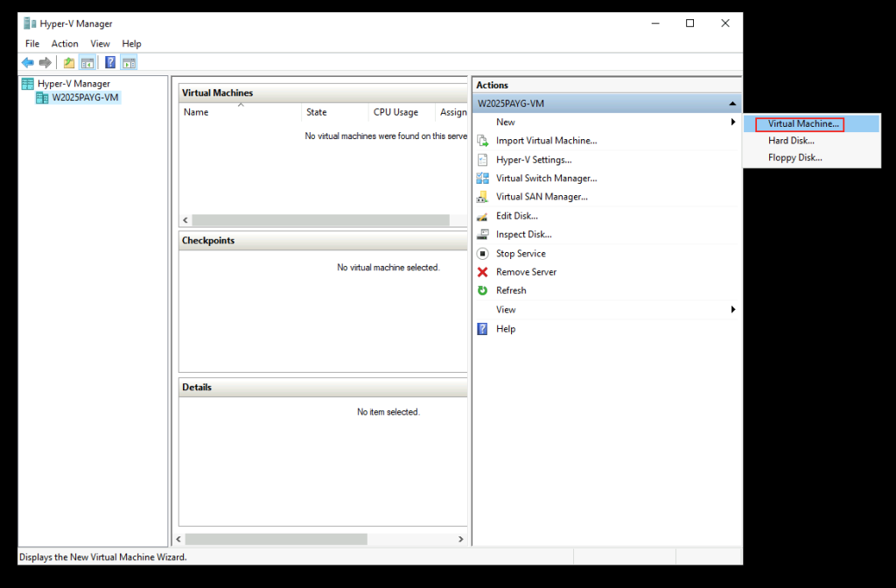896x588 pixels.
Task: Click Edit Disk... action
Action: [x=516, y=216]
